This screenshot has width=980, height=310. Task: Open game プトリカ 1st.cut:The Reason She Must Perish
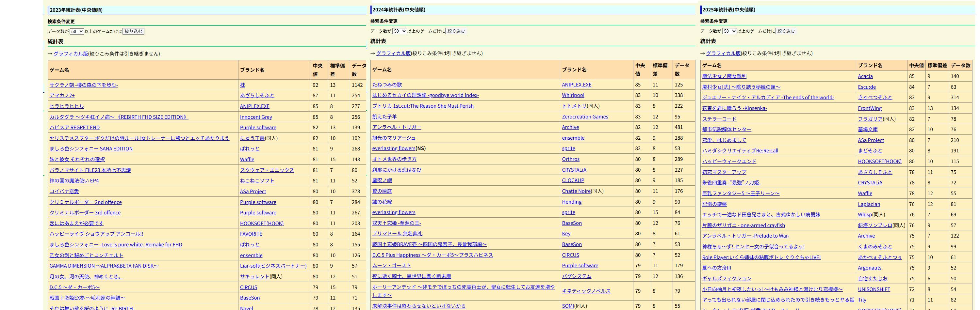[423, 106]
